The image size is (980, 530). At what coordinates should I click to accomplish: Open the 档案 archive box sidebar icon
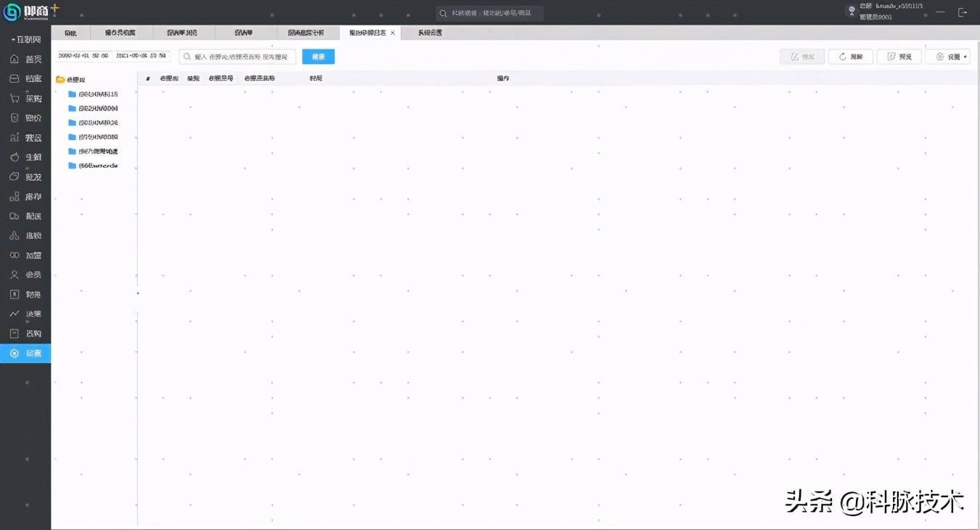click(14, 78)
